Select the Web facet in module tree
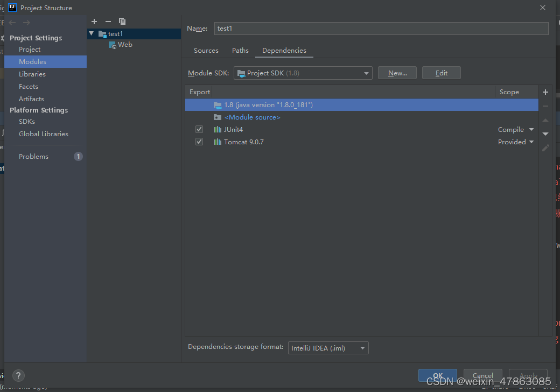The image size is (560, 392). point(125,45)
